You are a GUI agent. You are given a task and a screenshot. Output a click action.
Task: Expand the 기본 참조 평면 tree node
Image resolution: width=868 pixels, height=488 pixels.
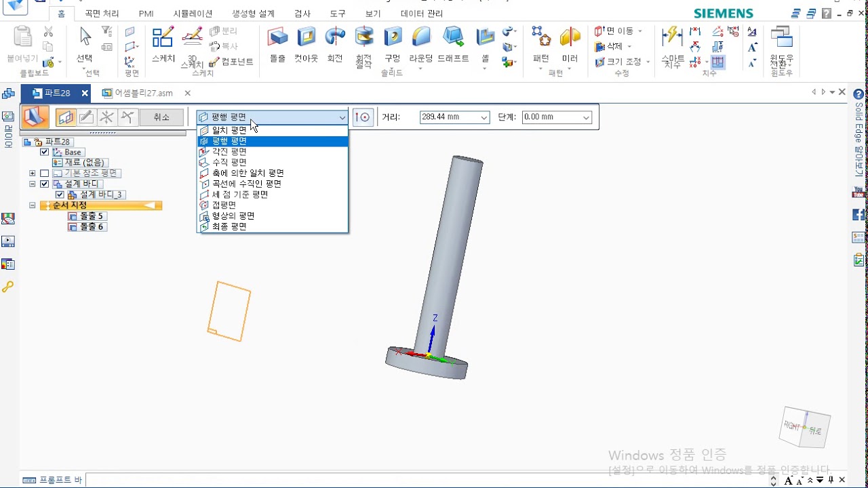click(32, 174)
